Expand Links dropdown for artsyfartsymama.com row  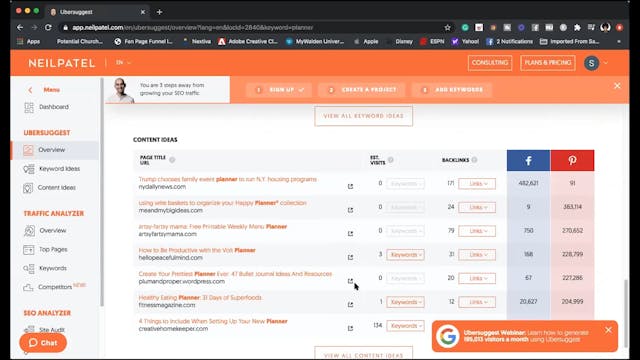coord(477,231)
